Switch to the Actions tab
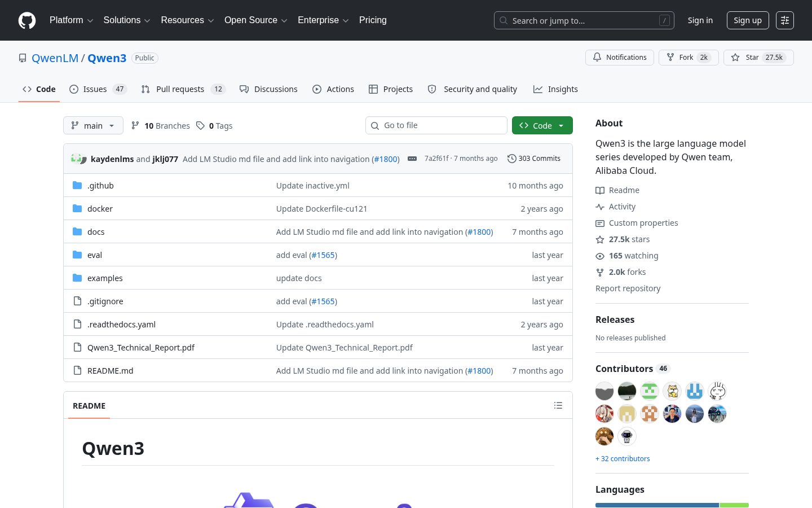Screen dimensions: 812x508 333,89
